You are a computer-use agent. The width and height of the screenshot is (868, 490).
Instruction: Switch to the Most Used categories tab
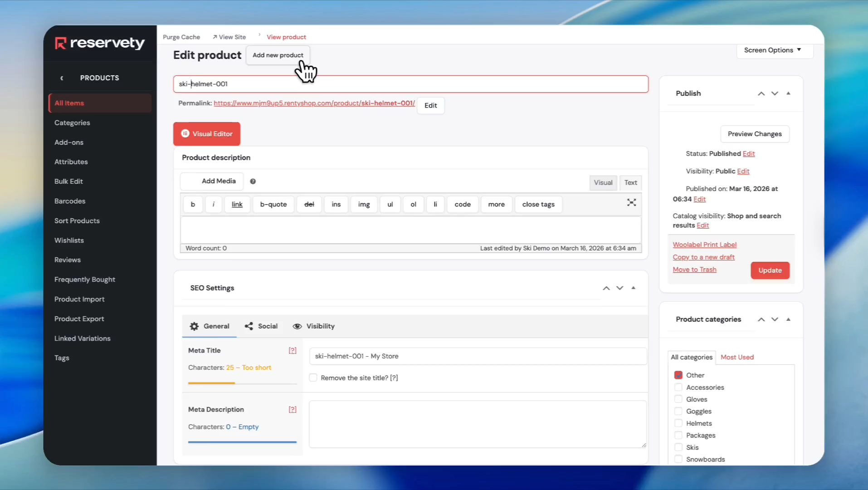(737, 357)
